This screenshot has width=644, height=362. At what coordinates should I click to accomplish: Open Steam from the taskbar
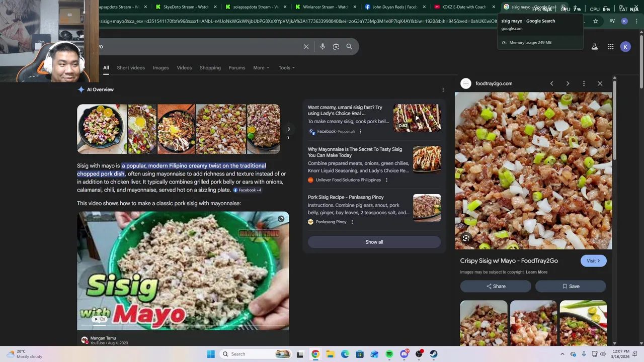click(x=434, y=354)
